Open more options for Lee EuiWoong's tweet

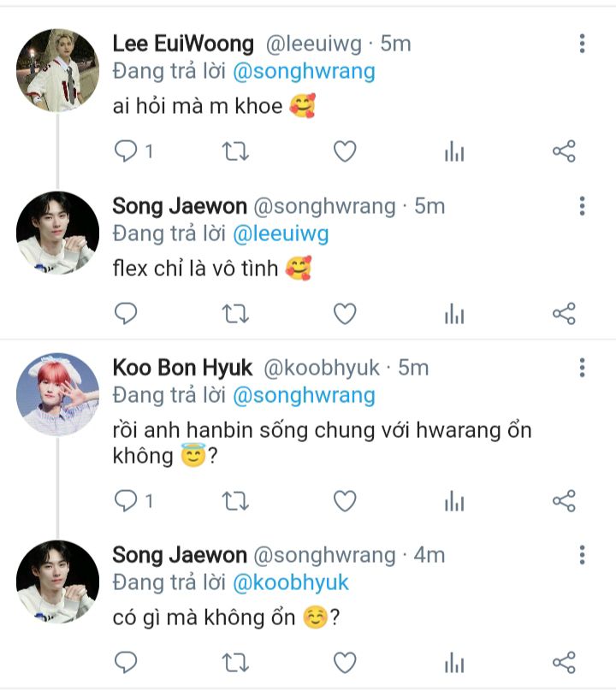(582, 44)
